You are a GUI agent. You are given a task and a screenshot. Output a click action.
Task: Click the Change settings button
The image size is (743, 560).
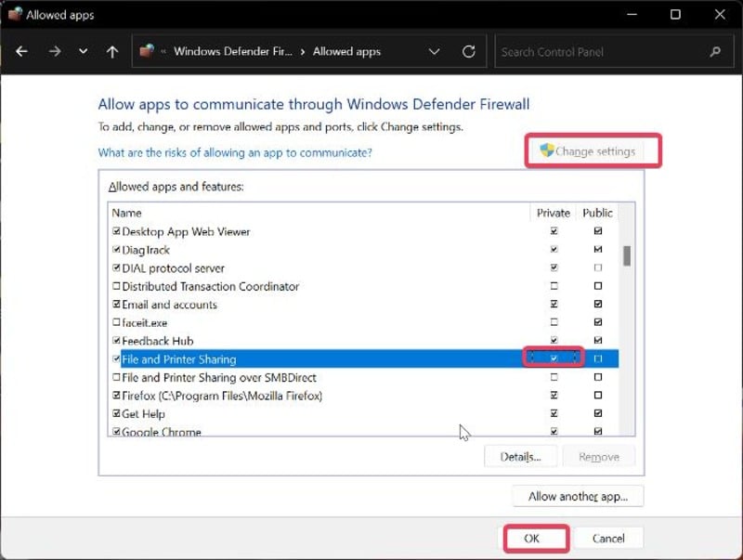pos(588,151)
